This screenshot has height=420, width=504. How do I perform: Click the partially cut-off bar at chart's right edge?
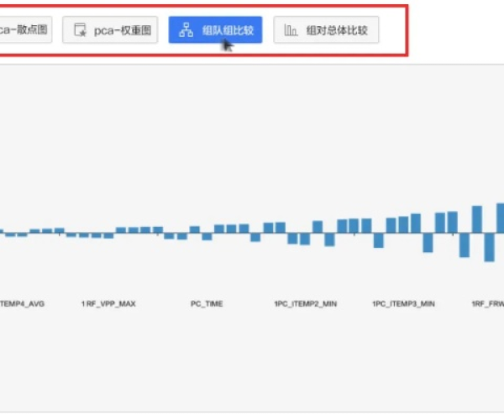click(x=501, y=218)
